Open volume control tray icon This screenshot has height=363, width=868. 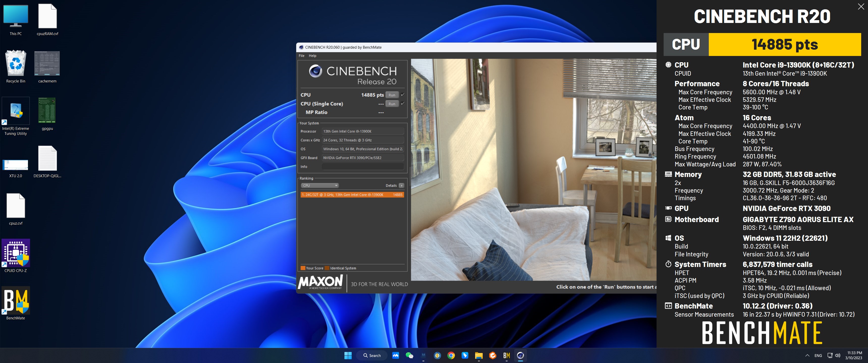click(x=838, y=355)
